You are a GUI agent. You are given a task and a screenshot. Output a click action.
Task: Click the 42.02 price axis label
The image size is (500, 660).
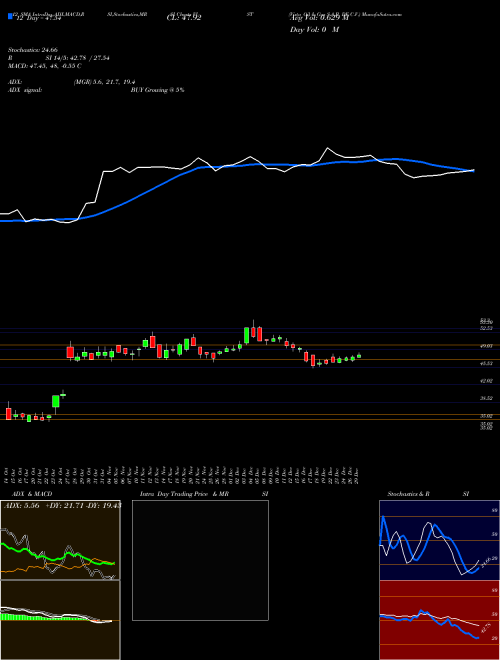tap(486, 381)
